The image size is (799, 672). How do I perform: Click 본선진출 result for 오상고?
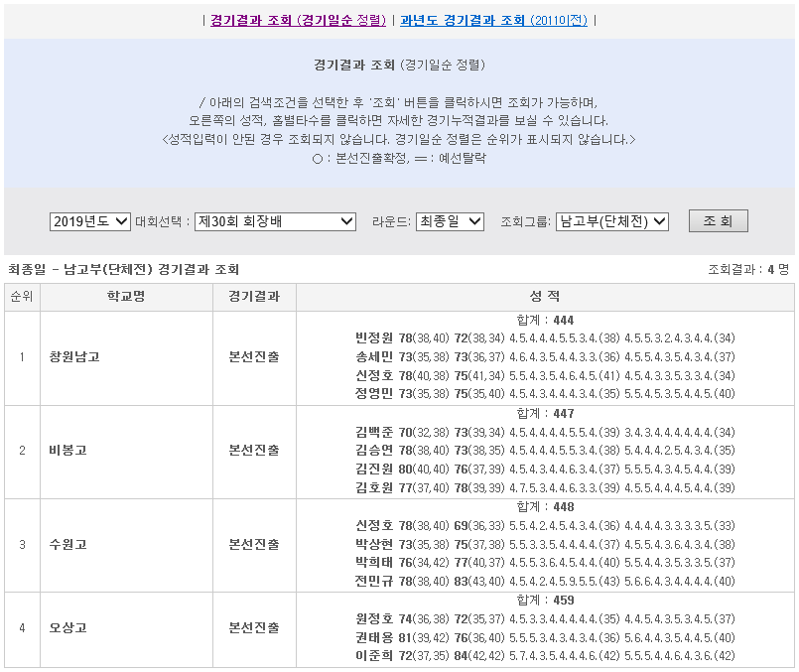254,627
